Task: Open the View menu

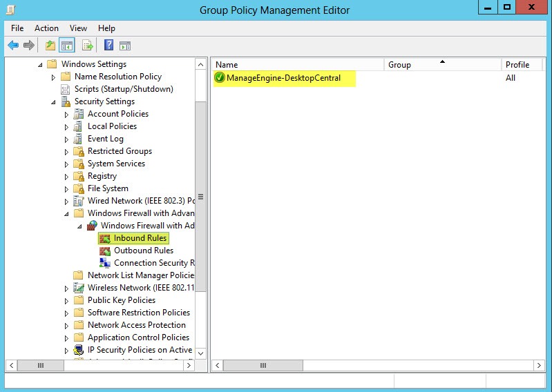Action: pyautogui.click(x=78, y=28)
